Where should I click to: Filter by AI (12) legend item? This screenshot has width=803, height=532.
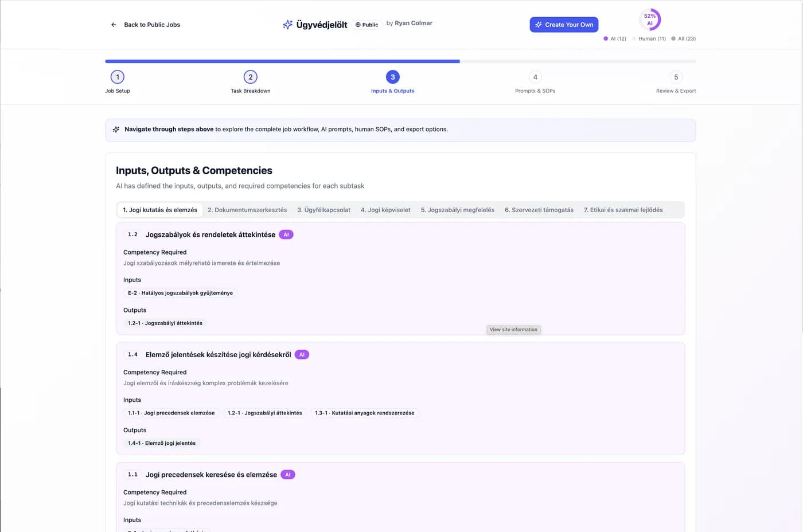615,38
